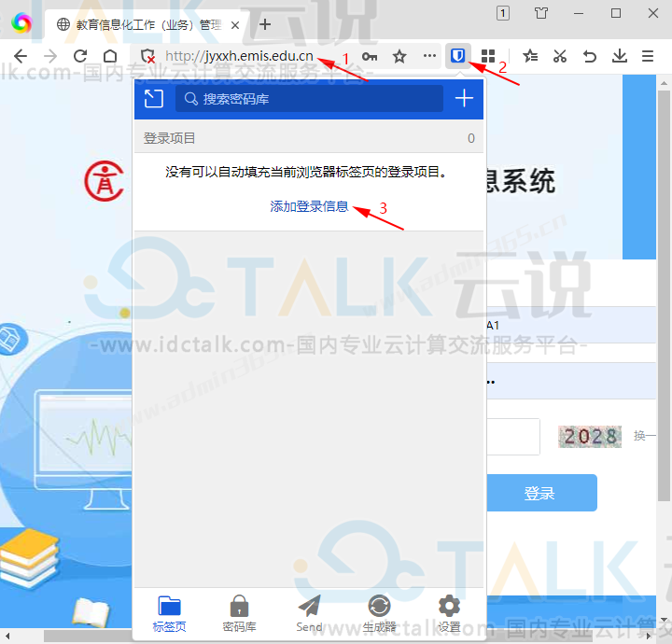Click the horizontal scrollbar left arrow
This screenshot has height=644, width=672.
click(x=7, y=637)
